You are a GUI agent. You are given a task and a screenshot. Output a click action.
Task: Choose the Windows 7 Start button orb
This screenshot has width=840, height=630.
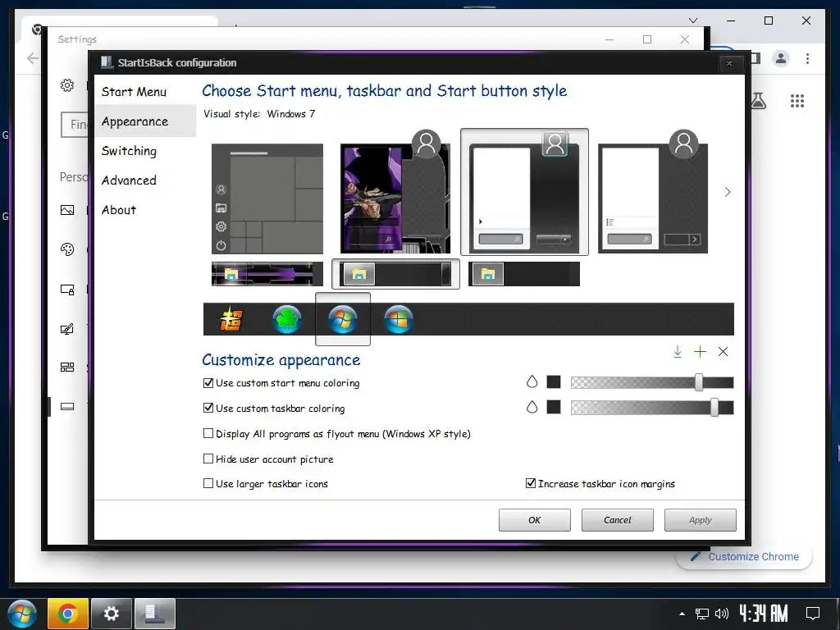tap(343, 319)
